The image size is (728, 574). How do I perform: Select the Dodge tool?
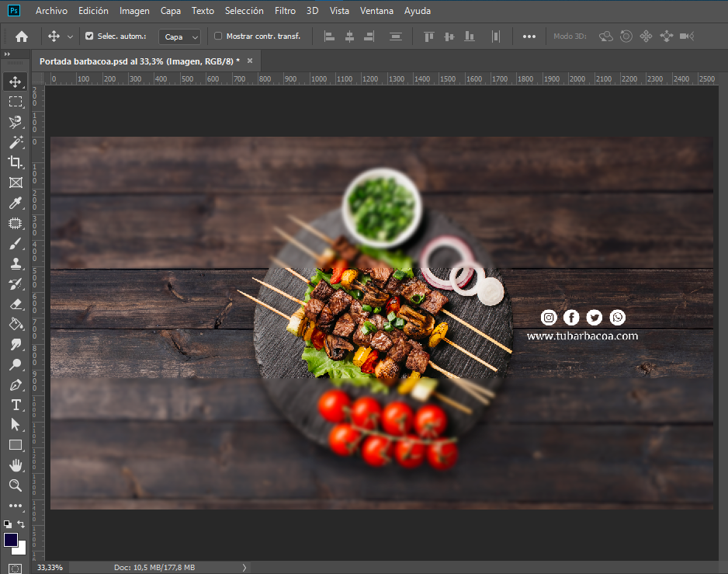pyautogui.click(x=16, y=364)
